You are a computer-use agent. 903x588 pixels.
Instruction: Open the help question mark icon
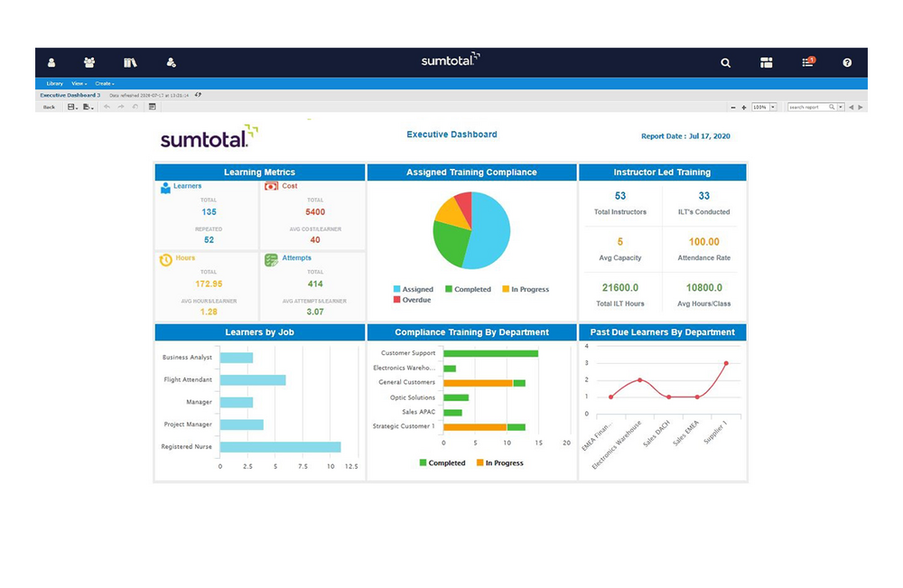[847, 62]
